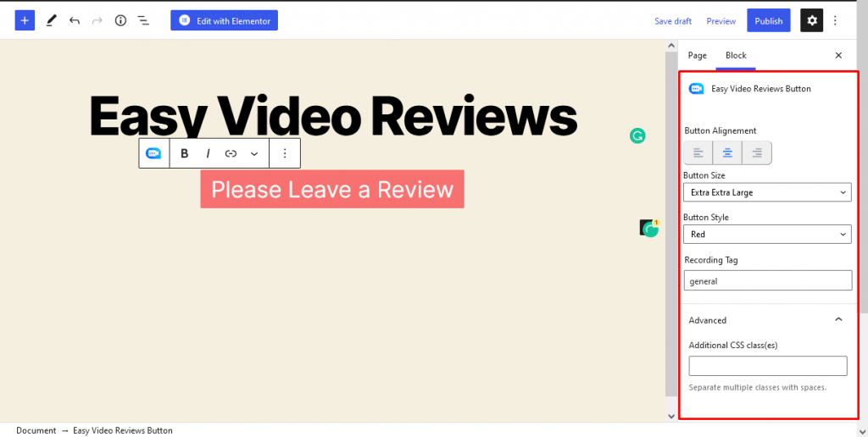Screen dimensions: 868x437
Task: Open the top bar three-dot options menu
Action: pyautogui.click(x=835, y=21)
